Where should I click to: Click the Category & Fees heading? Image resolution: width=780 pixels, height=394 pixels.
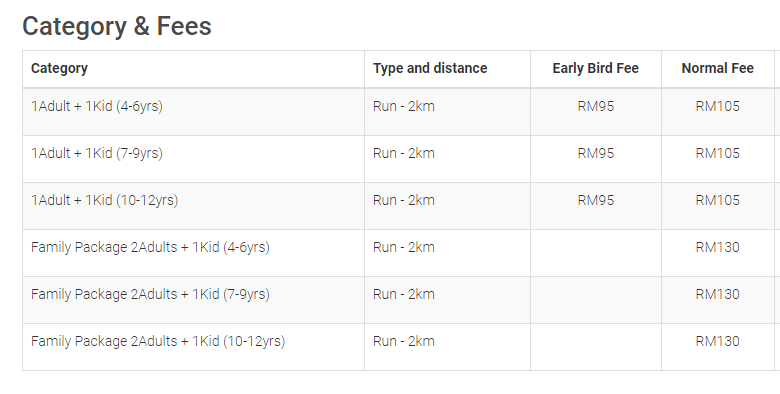tap(117, 26)
